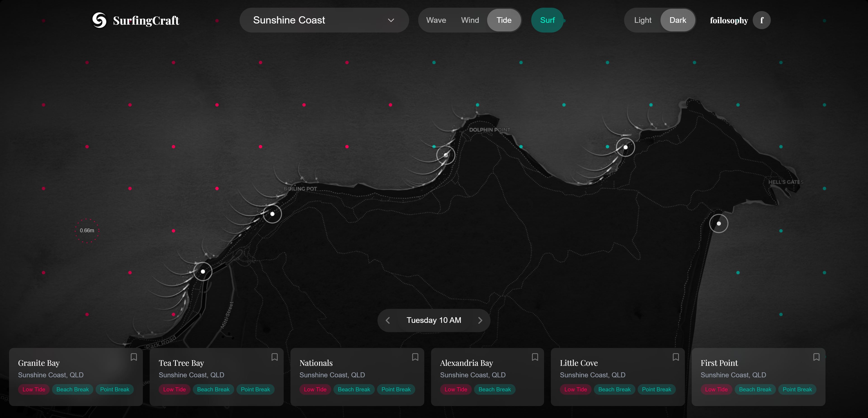Click the Point Break tag on First Point

coord(797,389)
